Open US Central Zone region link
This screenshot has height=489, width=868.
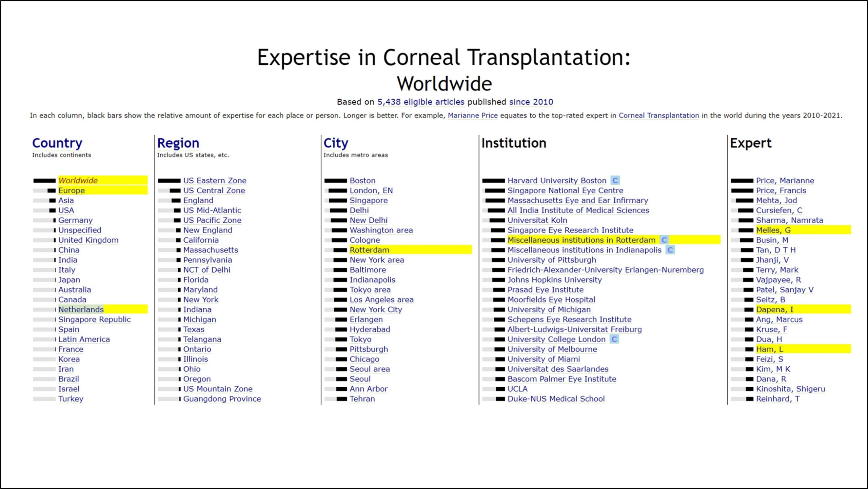coord(214,190)
